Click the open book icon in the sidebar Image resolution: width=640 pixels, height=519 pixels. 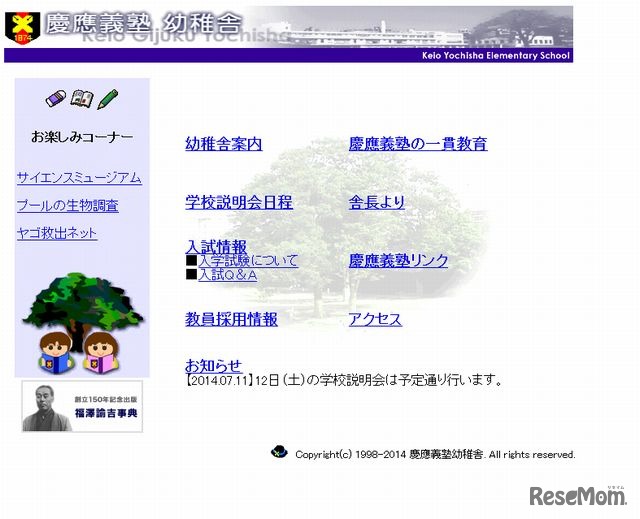[82, 99]
